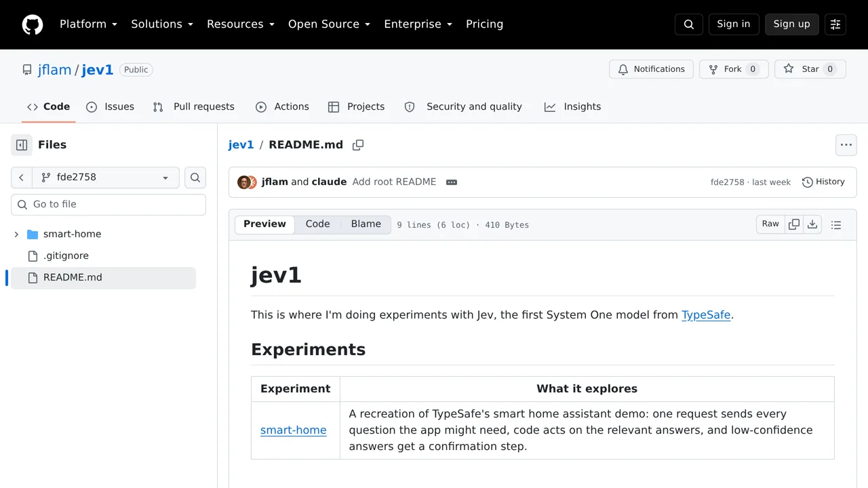Image resolution: width=868 pixels, height=488 pixels.
Task: Open the TypeSafe link in README
Action: (x=706, y=315)
